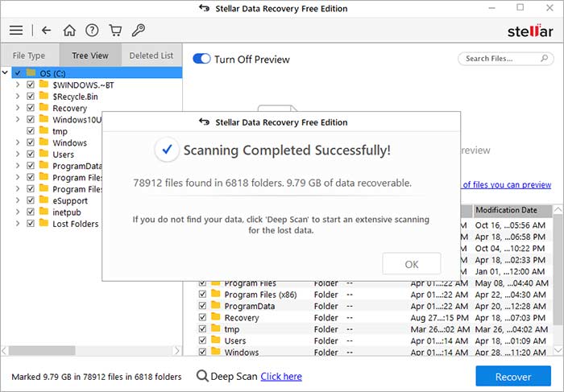Go back with the arrow icon

[46, 30]
